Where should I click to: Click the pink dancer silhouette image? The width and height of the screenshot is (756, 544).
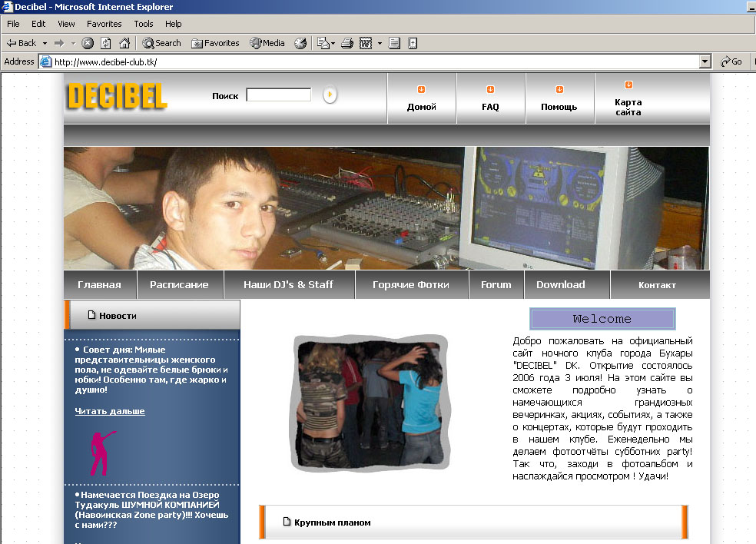pyautogui.click(x=103, y=453)
